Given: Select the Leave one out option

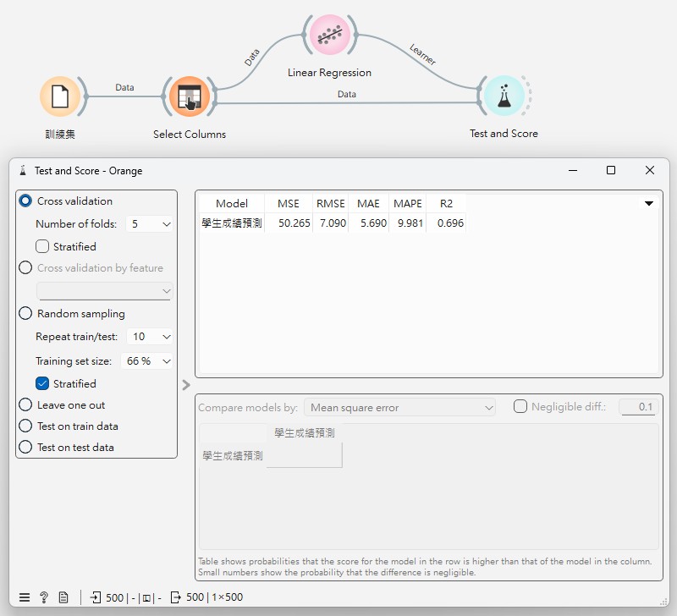Looking at the screenshot, I should [x=25, y=405].
